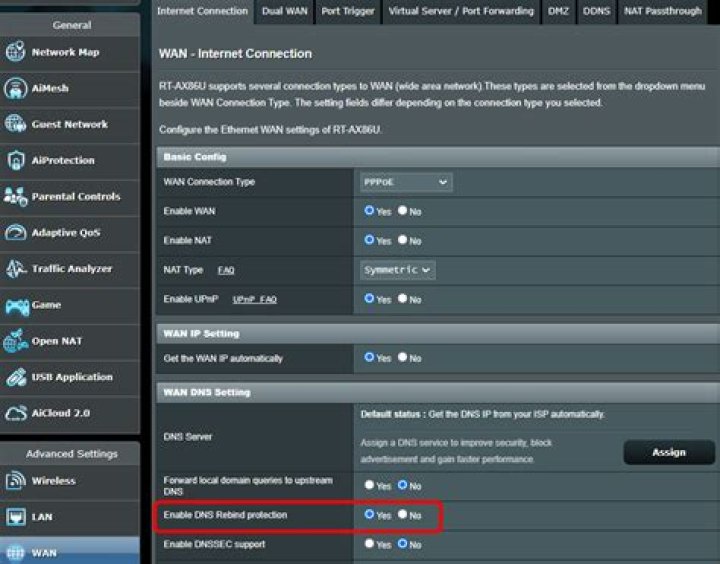Open AiMesh via its sidebar icon
The width and height of the screenshot is (720, 564).
click(16, 89)
